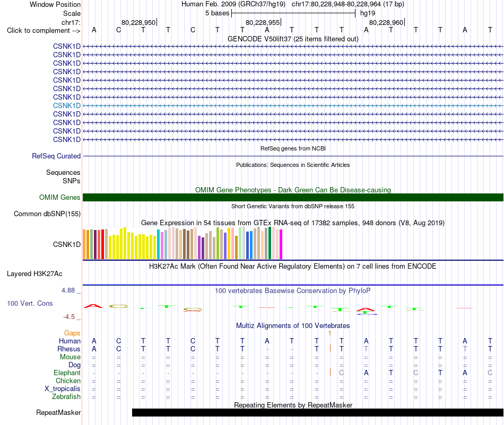Click the Window Position track label

click(x=55, y=4)
